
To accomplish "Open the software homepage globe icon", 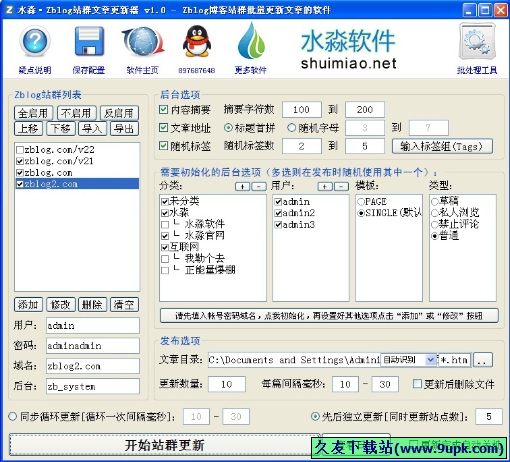I will pos(143,42).
